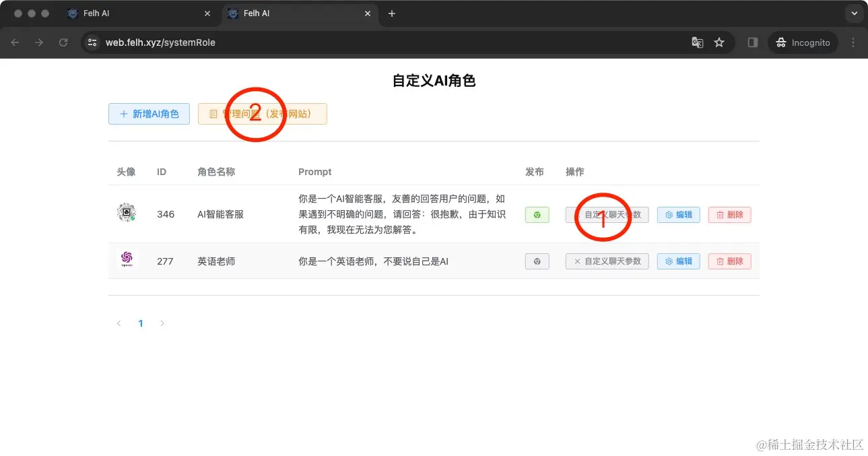Click the ID column header
Viewport: 868px width, 456px height.
(162, 172)
